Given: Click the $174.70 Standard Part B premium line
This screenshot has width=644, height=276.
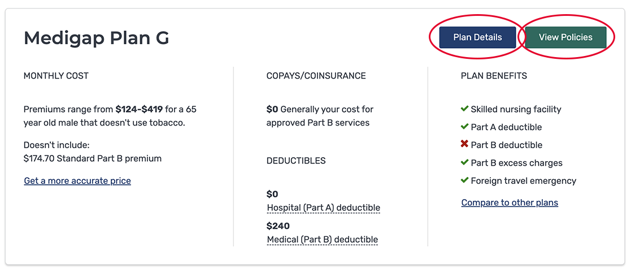Looking at the screenshot, I should click(93, 158).
